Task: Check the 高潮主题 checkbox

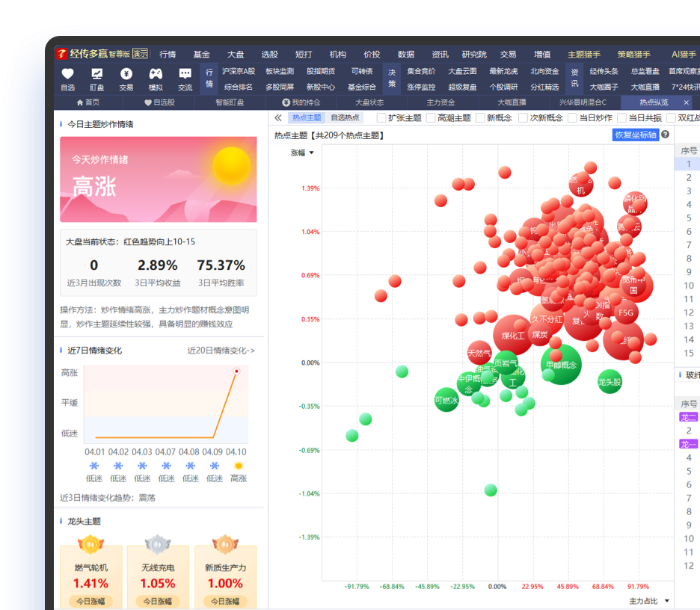Action: 431,118
